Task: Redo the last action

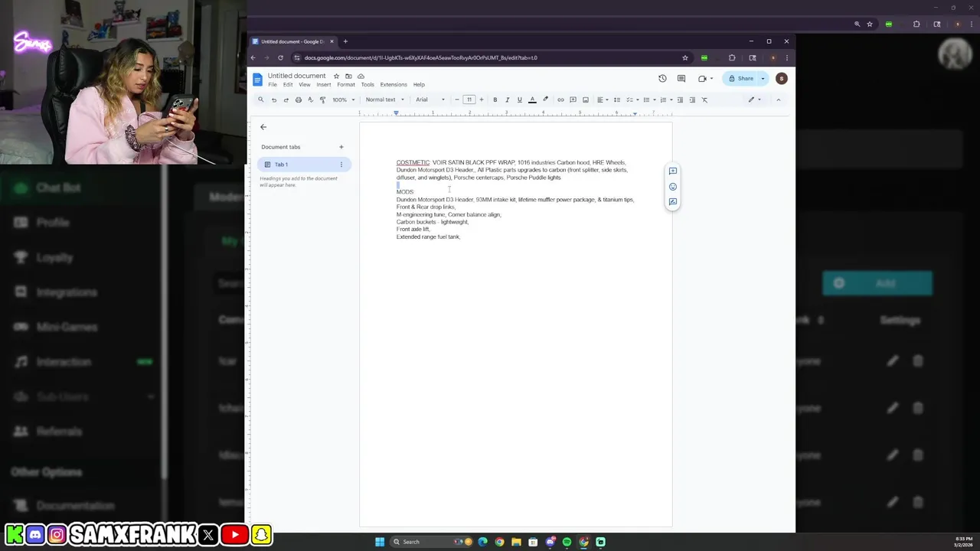Action: 286,99
